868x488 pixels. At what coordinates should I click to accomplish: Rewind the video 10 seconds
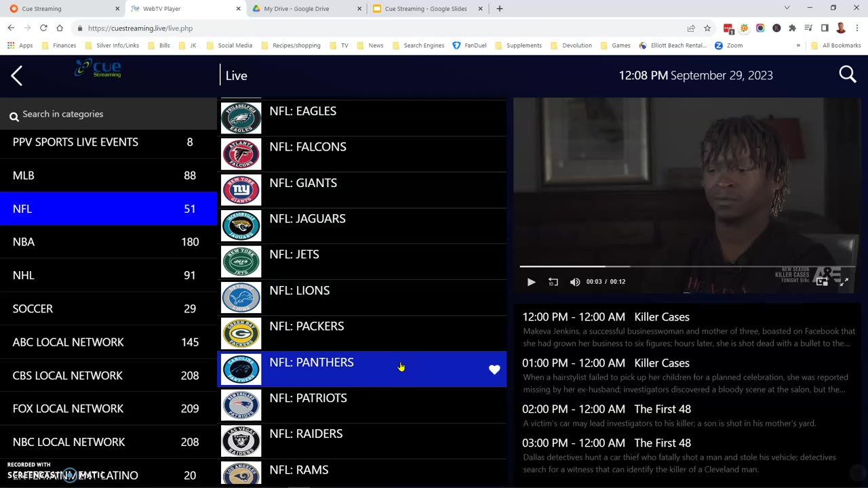pyautogui.click(x=553, y=282)
